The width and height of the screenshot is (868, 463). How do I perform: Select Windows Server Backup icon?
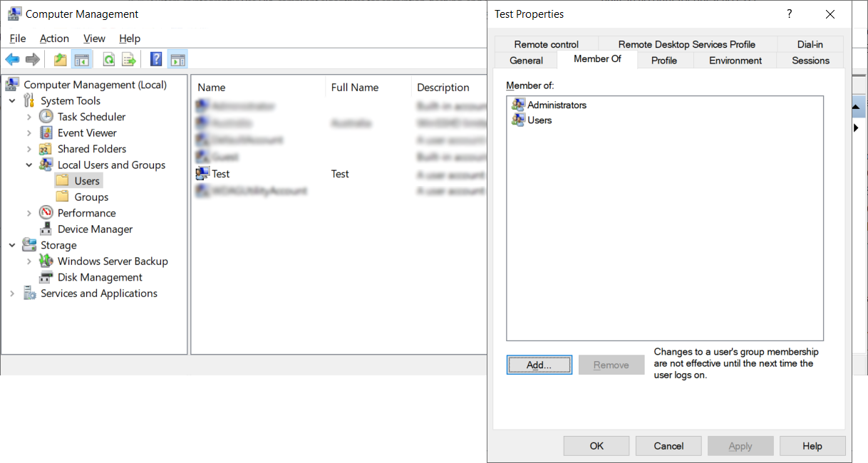click(46, 261)
